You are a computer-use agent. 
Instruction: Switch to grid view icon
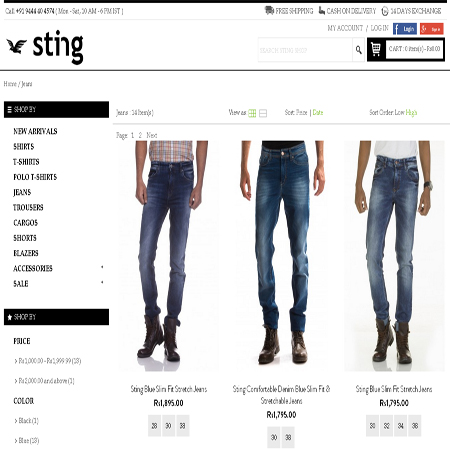tap(252, 113)
